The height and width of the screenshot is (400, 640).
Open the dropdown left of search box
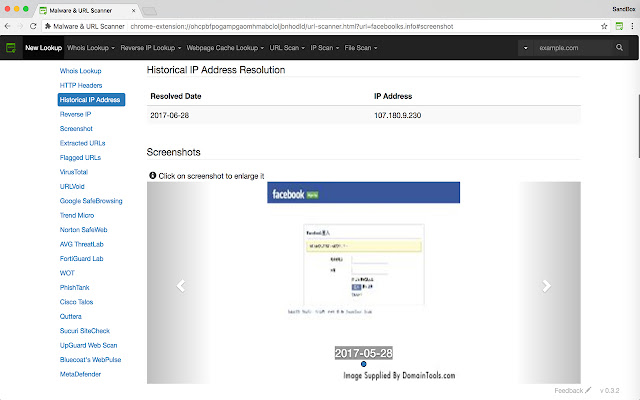[x=526, y=48]
